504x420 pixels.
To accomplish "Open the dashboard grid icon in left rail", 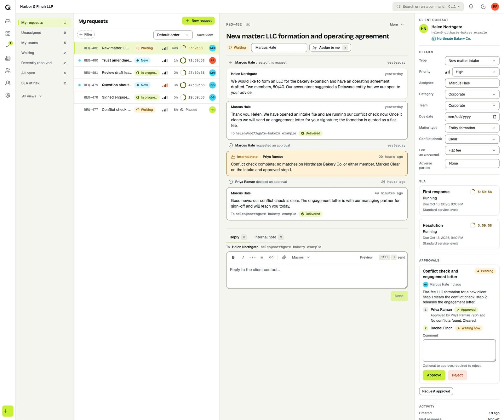I will [x=8, y=34].
